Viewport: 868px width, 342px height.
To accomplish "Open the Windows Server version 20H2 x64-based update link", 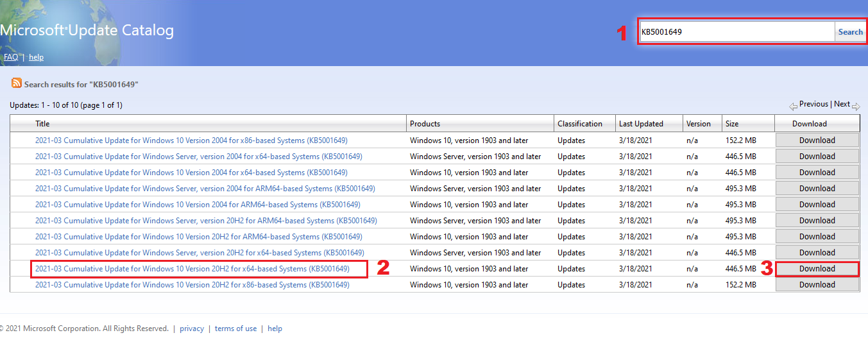I will (200, 253).
